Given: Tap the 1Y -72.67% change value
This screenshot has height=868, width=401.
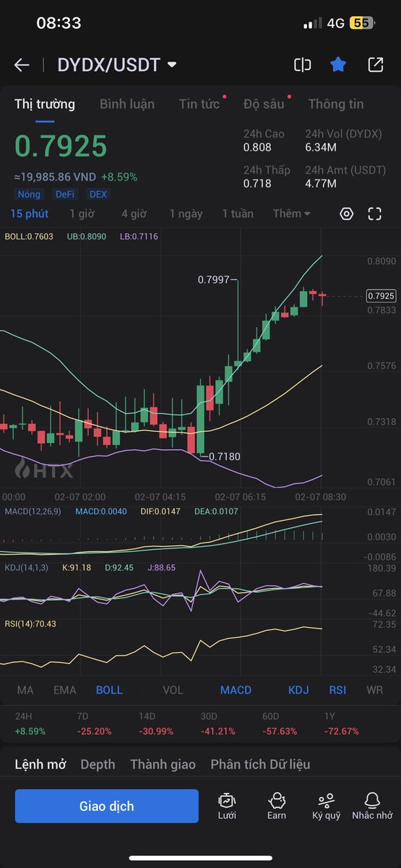Looking at the screenshot, I should (341, 731).
